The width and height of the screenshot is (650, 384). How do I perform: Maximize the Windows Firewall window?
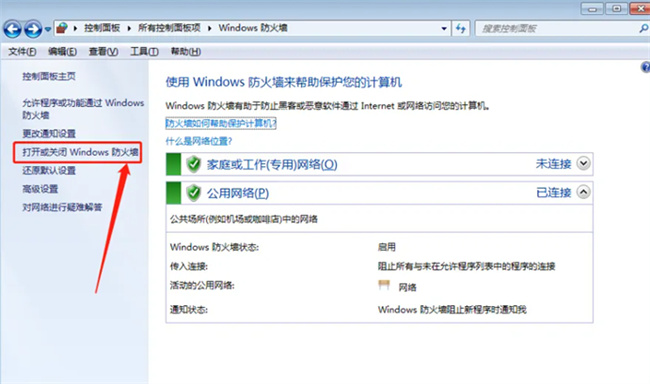tap(616, 8)
